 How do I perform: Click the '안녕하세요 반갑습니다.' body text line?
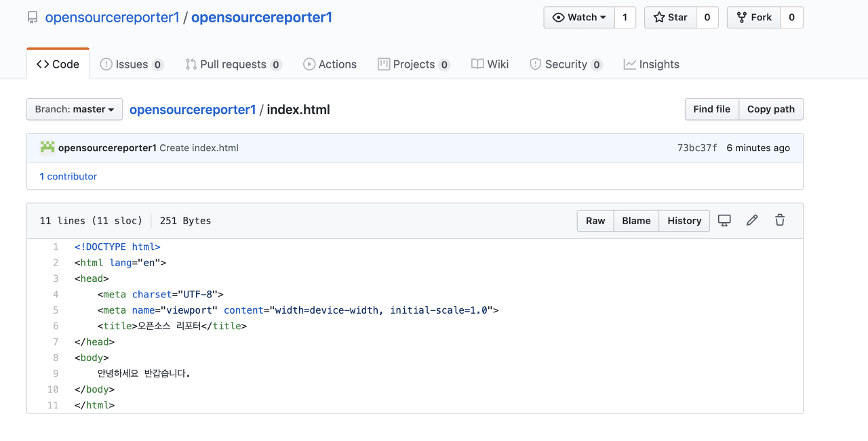coord(144,373)
